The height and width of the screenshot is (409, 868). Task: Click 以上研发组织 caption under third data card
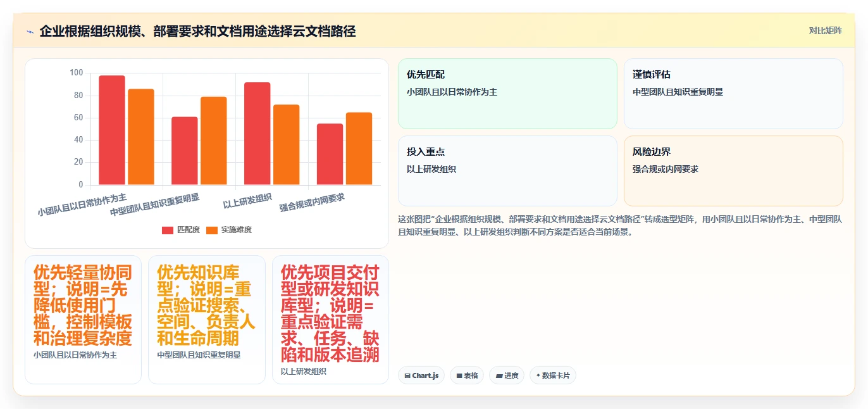[304, 372]
